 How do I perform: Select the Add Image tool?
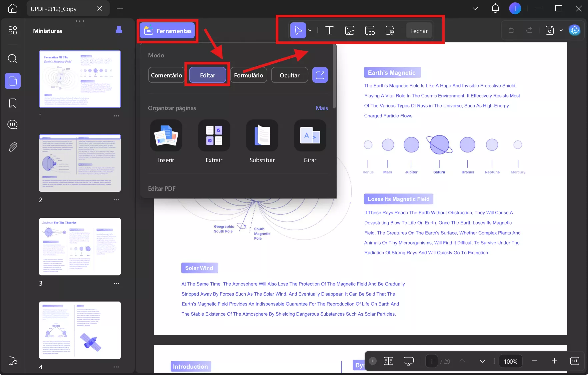[x=349, y=30]
